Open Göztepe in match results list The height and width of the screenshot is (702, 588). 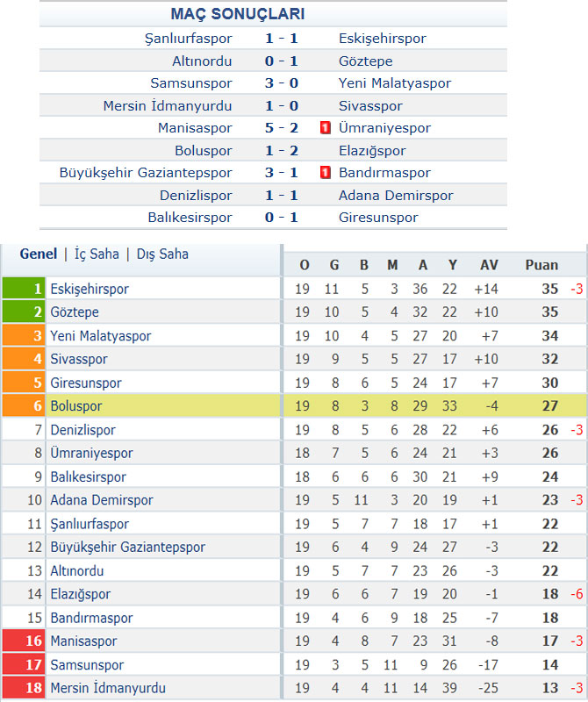point(365,61)
